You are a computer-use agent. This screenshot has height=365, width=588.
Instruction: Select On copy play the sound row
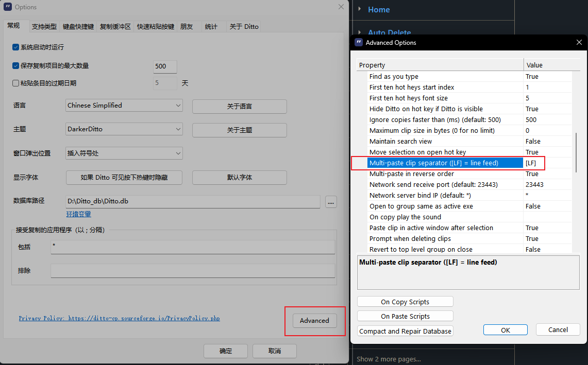tap(469, 217)
